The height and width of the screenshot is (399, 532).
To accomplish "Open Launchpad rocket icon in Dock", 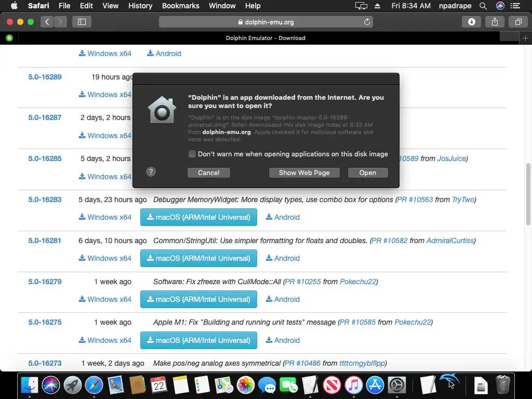I will 72,385.
